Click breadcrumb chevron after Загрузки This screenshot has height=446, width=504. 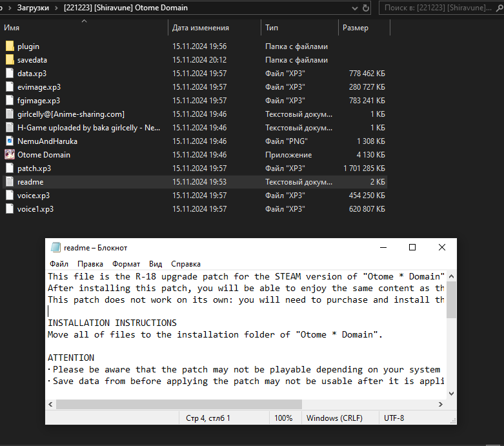(56, 8)
